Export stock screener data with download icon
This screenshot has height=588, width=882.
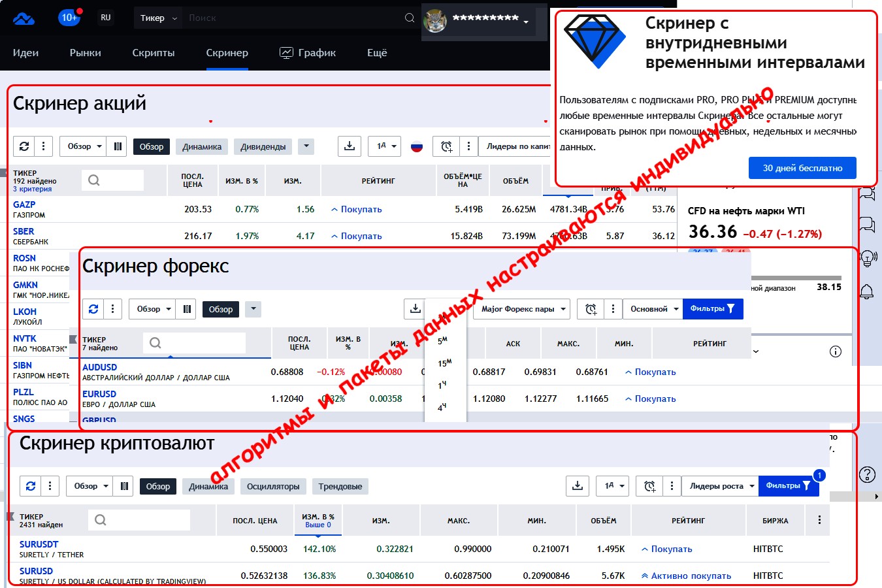click(350, 146)
